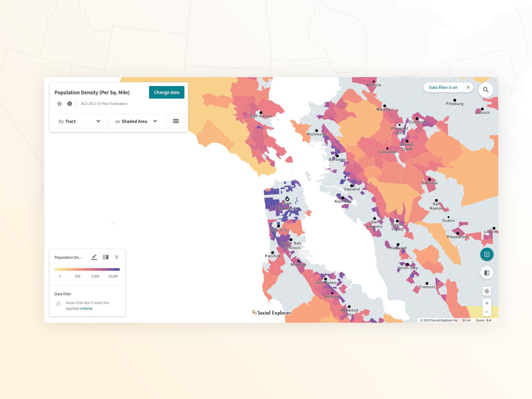Open the map presentation play tool
The image size is (532, 399).
pos(487,254)
